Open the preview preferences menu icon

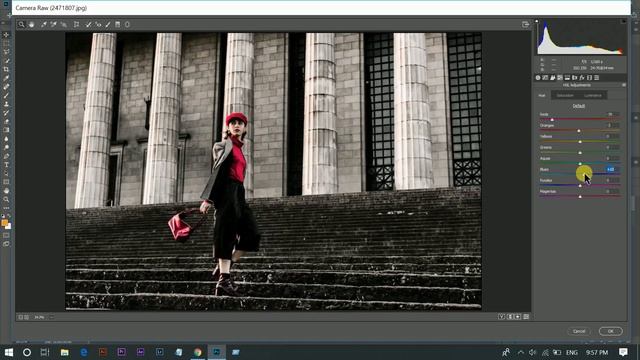526,317
